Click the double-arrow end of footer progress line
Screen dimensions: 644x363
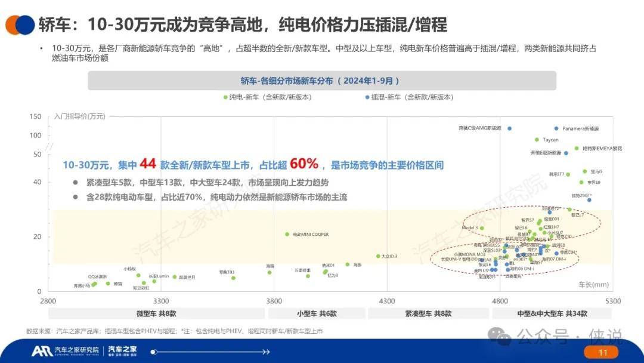[266, 352]
